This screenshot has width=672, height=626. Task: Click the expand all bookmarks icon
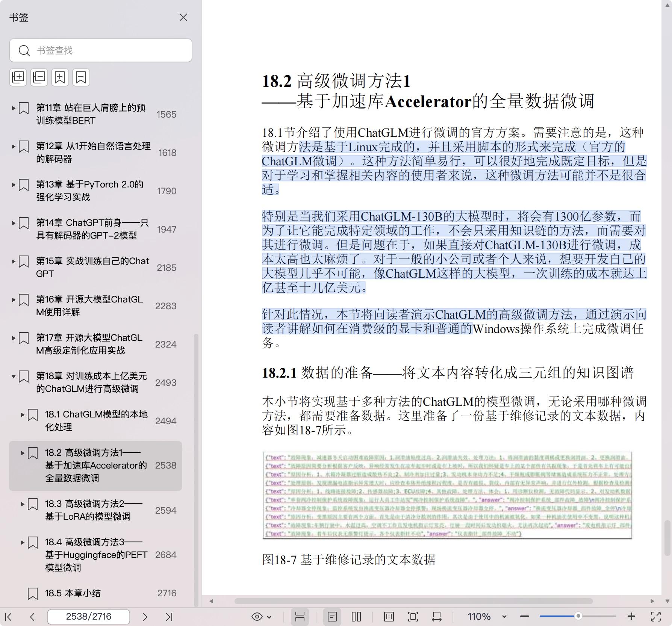tap(18, 77)
